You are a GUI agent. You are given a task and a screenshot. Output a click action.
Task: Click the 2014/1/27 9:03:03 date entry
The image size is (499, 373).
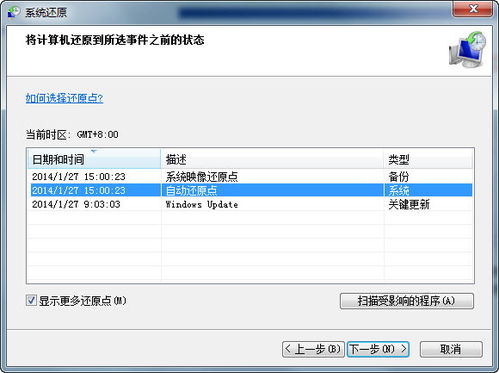click(76, 204)
